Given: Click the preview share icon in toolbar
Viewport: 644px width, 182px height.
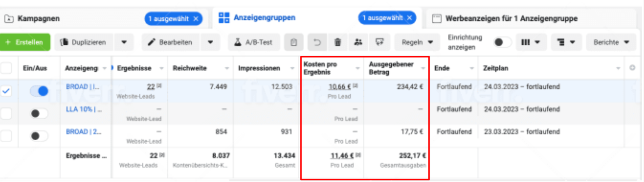Looking at the screenshot, I should click(x=379, y=42).
